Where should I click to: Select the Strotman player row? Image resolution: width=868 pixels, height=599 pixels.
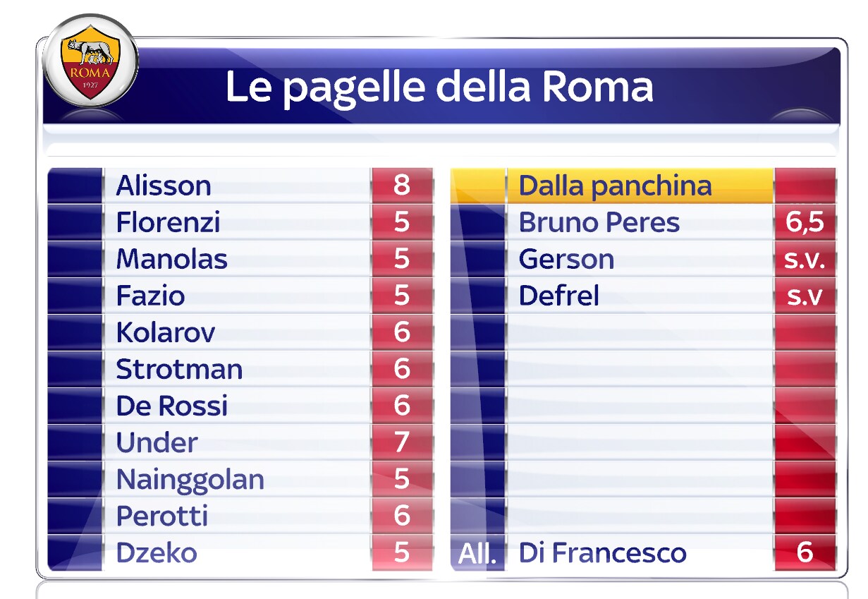[x=240, y=369]
